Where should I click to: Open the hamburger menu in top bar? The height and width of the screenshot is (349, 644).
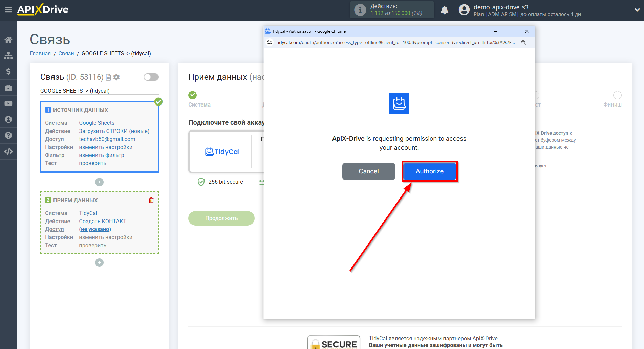tap(8, 10)
